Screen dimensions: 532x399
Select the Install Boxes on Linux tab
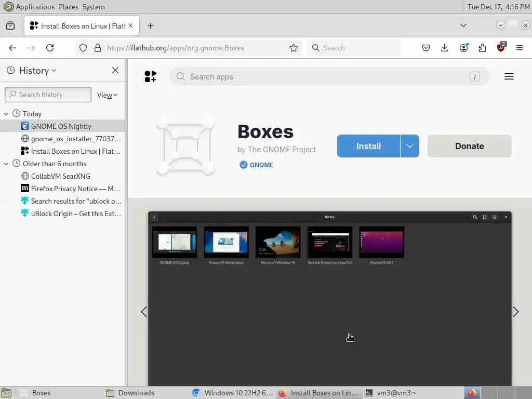[x=82, y=26]
